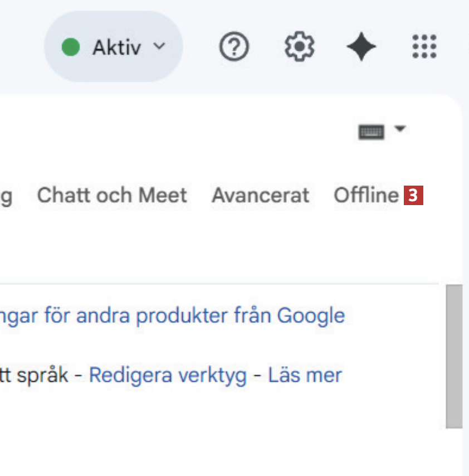Expand the input tools dropdown arrow

[400, 129]
